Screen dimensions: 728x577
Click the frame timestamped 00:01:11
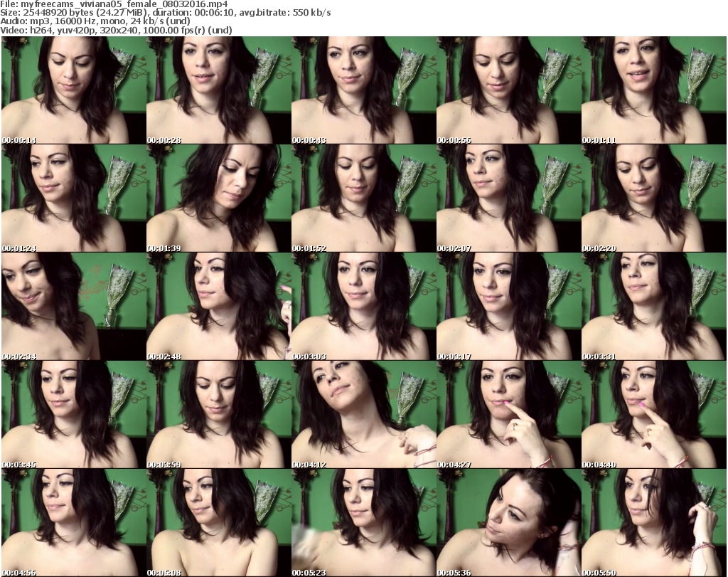pos(653,90)
